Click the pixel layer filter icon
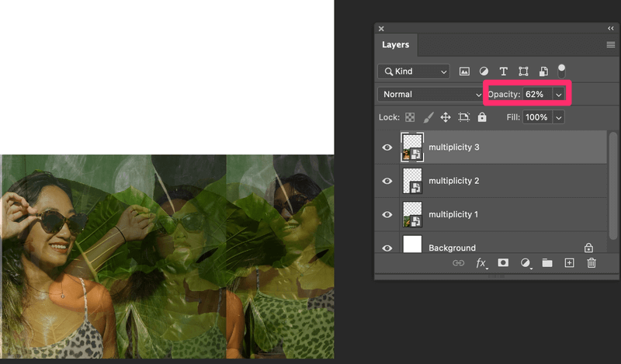This screenshot has height=364, width=621. click(x=465, y=71)
